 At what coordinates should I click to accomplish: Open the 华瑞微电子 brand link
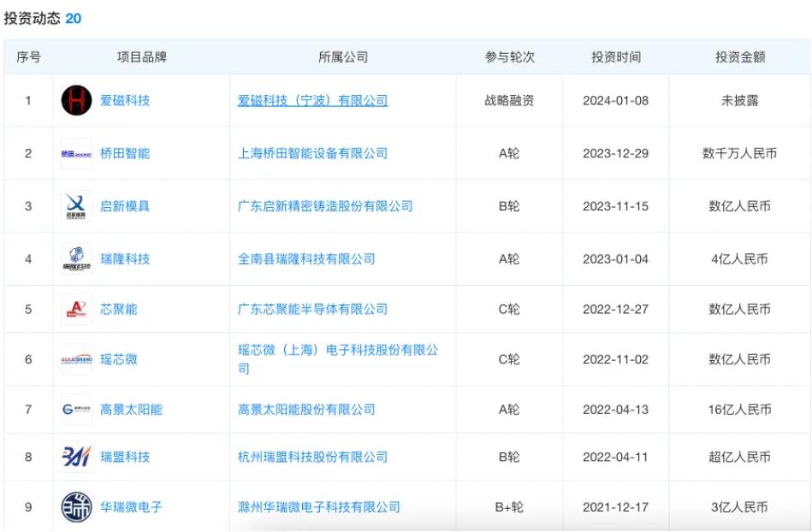point(131,507)
